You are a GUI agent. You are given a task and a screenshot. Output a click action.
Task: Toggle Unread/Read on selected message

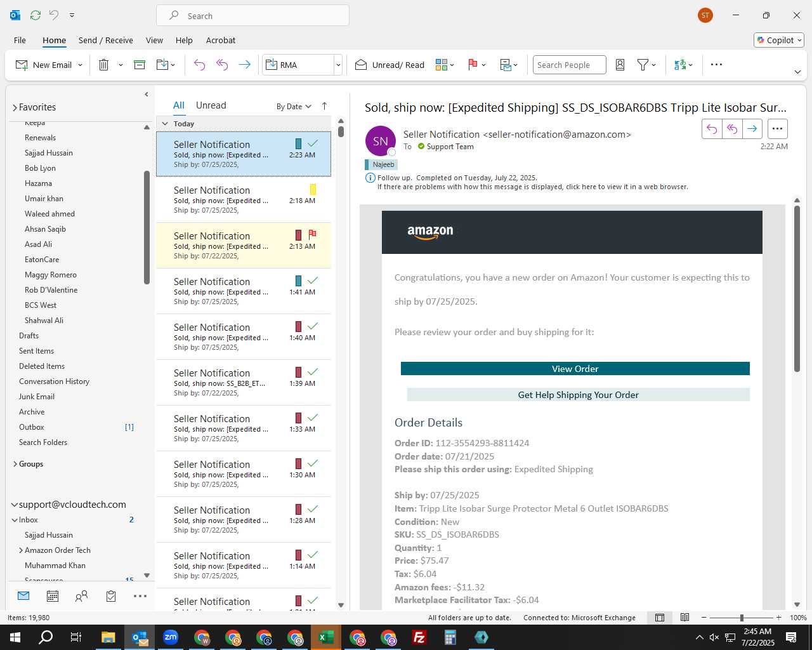click(390, 65)
